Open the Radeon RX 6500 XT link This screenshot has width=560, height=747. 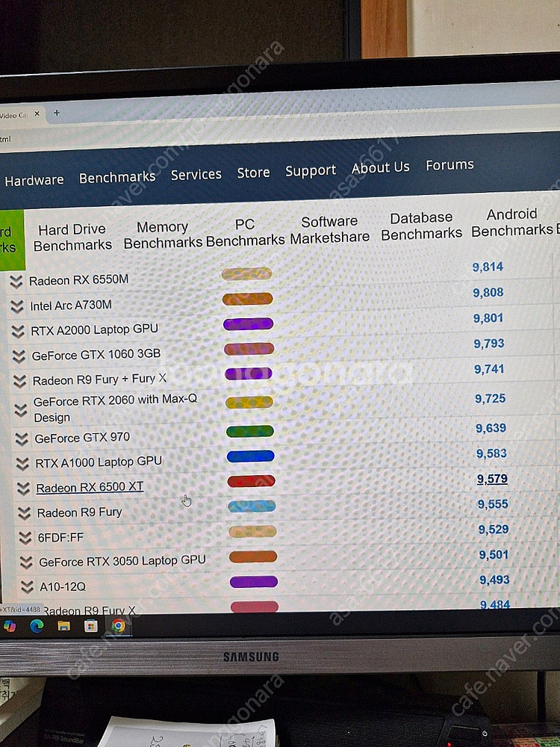90,487
